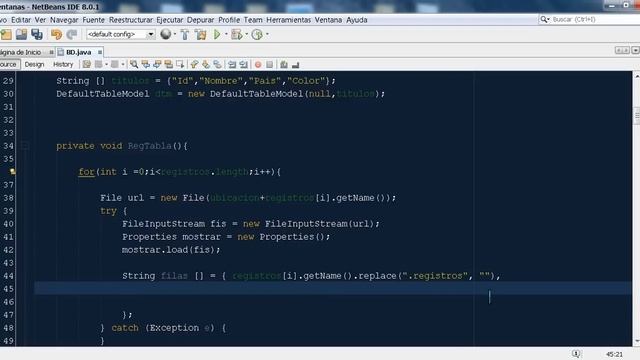Undo the last edit with the orange arrow
Viewport: 640px width, 360px height.
coord(56,35)
